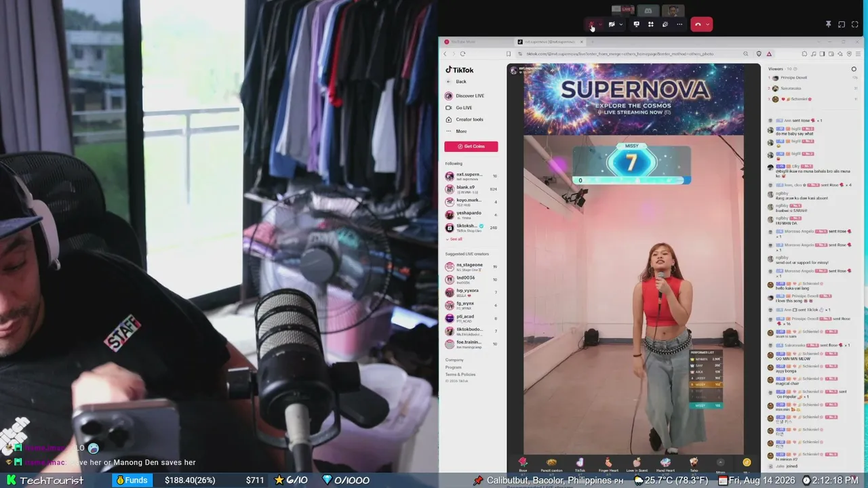Click the viewers panel circle icon
The width and height of the screenshot is (868, 488).
pyautogui.click(x=854, y=69)
